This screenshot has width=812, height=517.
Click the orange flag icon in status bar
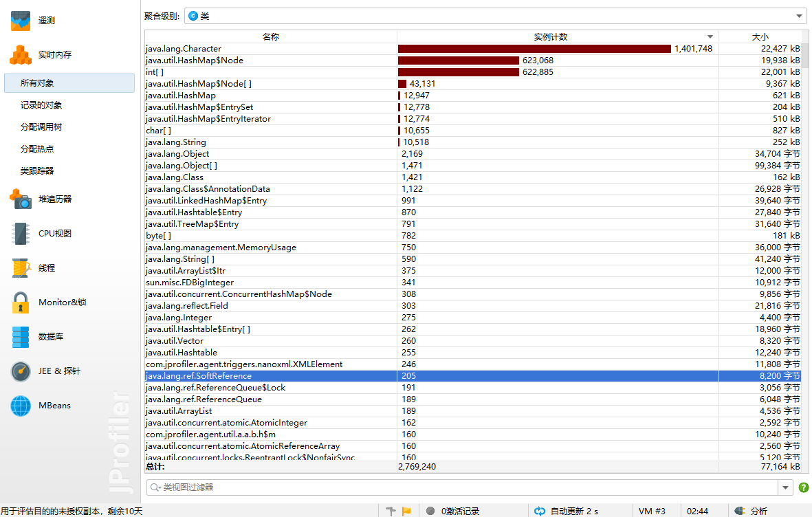coord(406,511)
